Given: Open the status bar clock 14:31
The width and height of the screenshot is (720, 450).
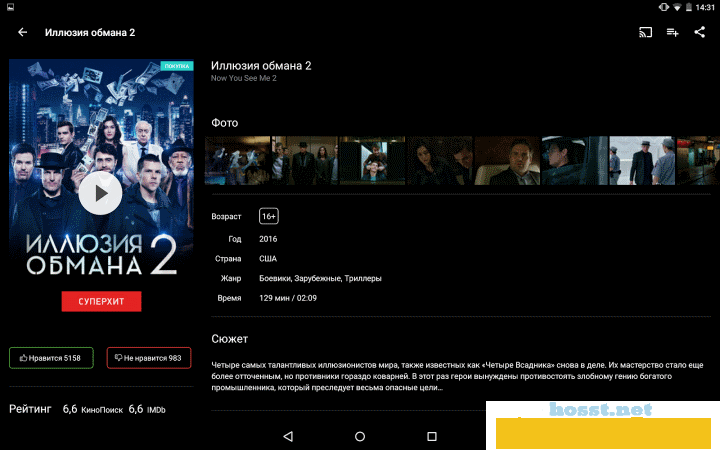Looking at the screenshot, I should coord(705,7).
